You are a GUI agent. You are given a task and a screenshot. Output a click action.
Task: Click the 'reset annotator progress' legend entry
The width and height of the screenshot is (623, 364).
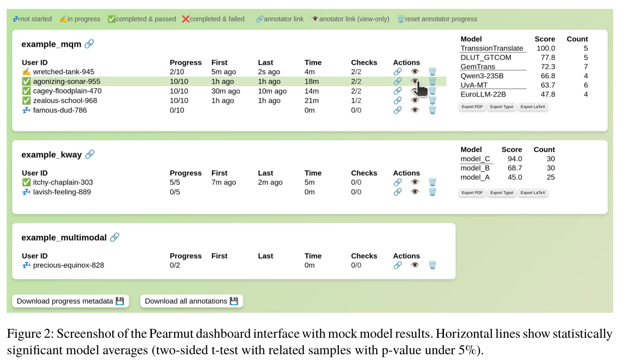coord(437,19)
